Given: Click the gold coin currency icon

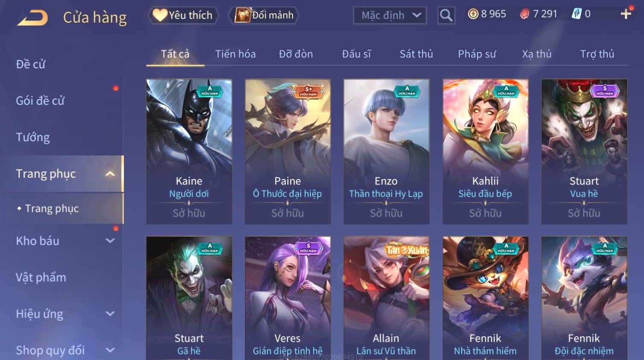Looking at the screenshot, I should coord(473,14).
